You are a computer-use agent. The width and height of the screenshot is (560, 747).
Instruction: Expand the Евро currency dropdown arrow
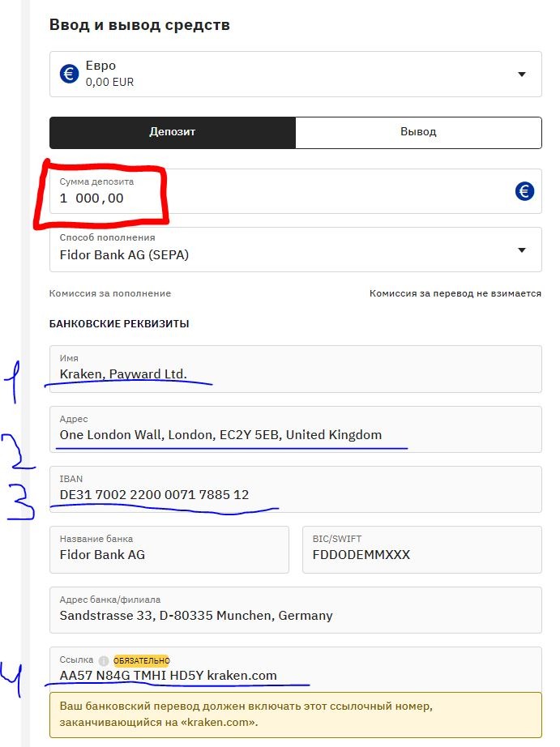(x=522, y=75)
